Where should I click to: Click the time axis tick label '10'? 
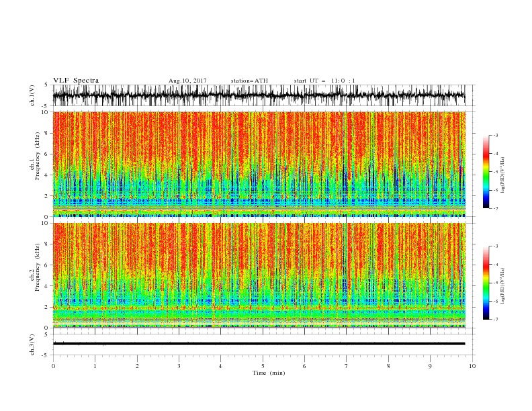472,366
